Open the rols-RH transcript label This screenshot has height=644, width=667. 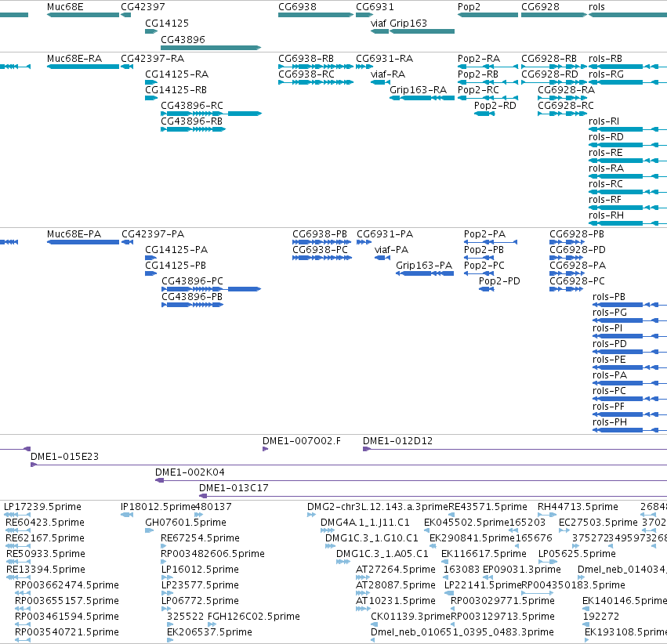[606, 215]
